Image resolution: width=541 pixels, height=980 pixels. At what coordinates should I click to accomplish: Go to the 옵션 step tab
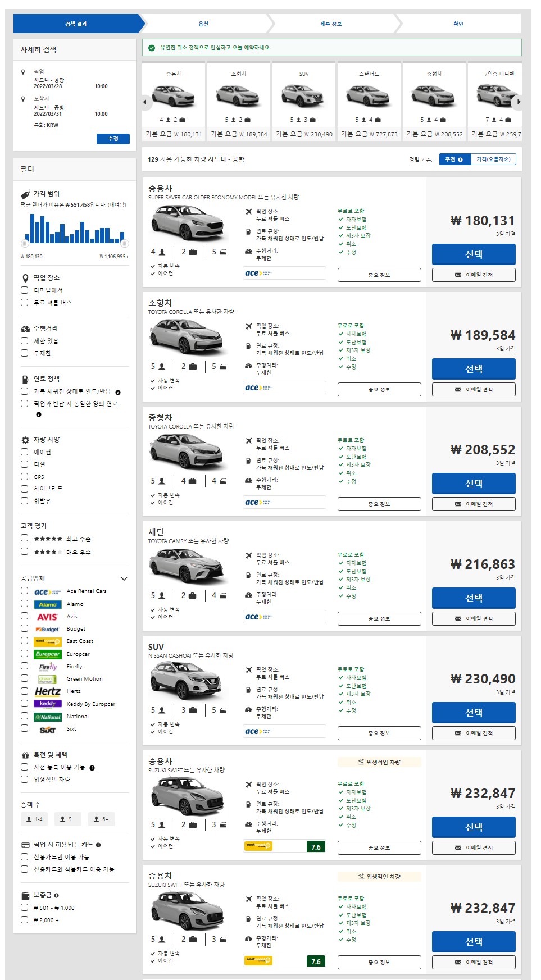(x=203, y=24)
